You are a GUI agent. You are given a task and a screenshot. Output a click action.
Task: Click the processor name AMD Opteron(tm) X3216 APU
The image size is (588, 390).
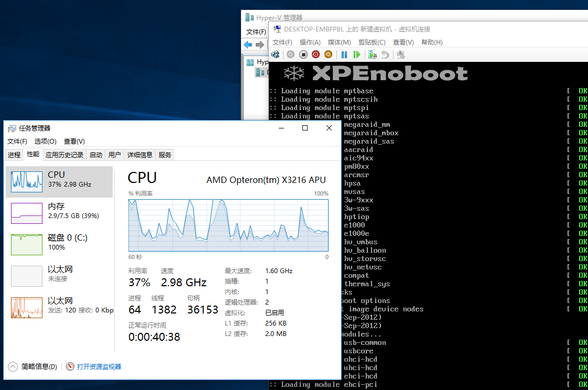tap(266, 180)
